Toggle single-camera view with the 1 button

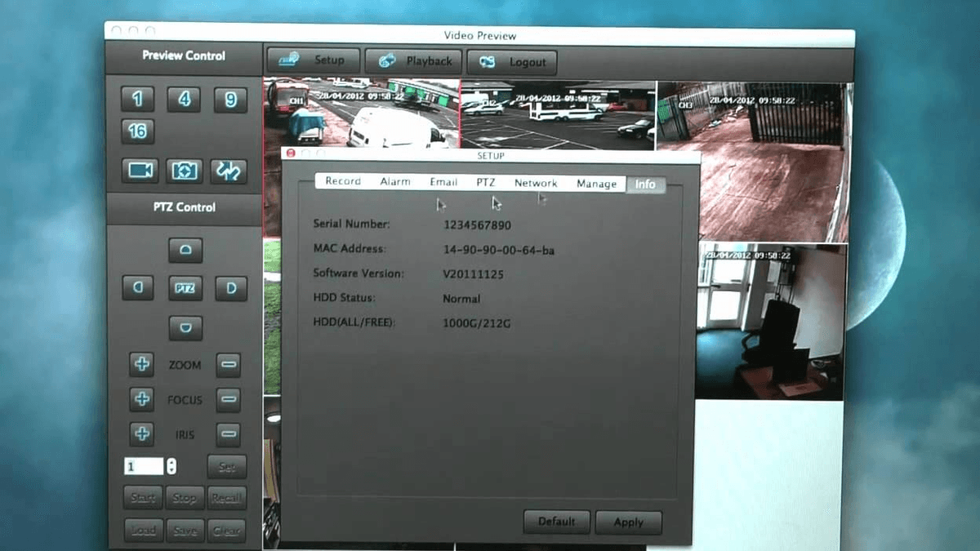point(136,99)
